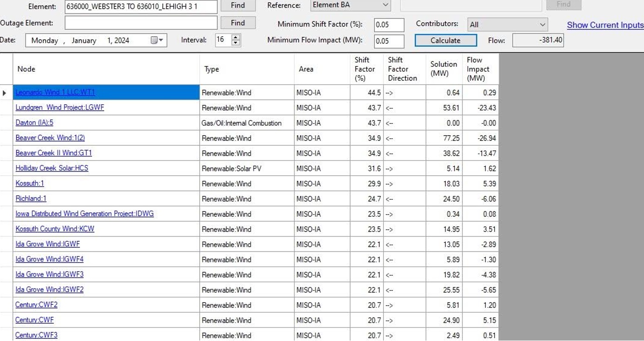Click the Calculate button
This screenshot has height=341, width=644.
point(446,41)
